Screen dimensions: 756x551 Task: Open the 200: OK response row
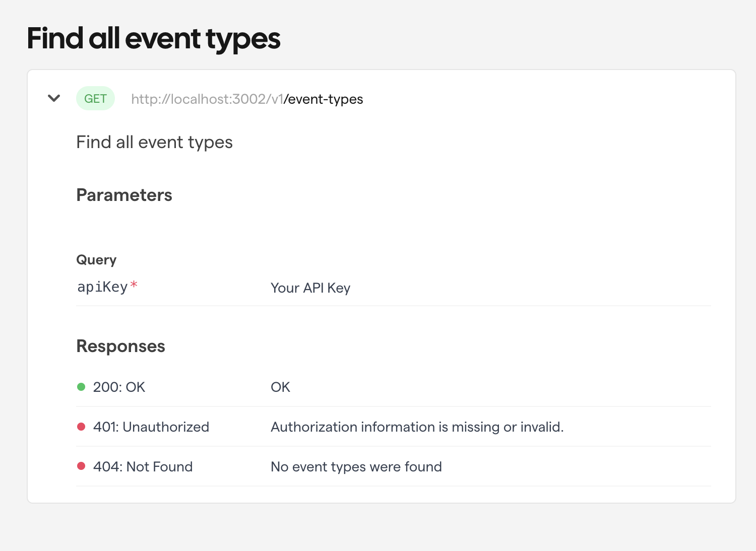click(x=119, y=387)
